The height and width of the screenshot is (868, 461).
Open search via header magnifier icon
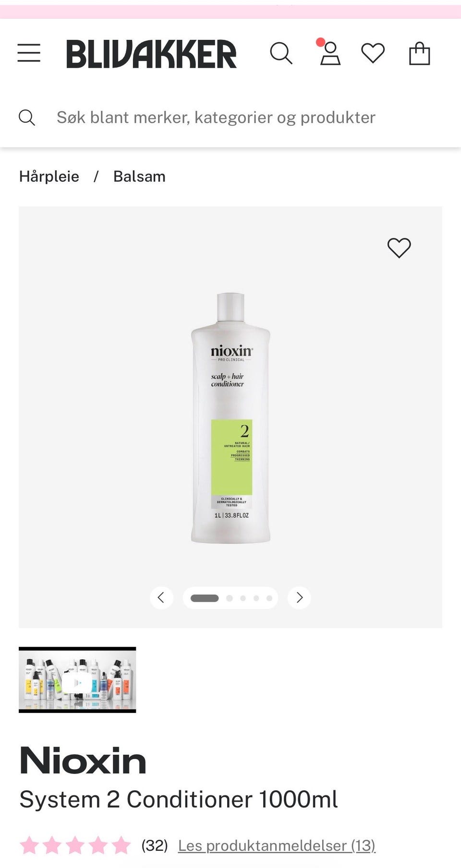281,53
